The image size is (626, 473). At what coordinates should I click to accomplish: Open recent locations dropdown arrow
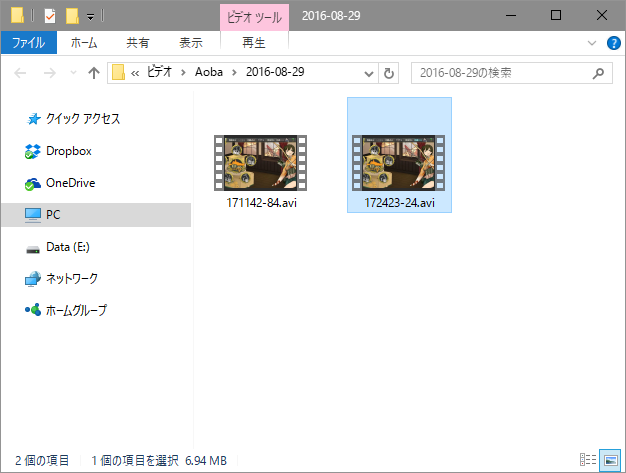pyautogui.click(x=73, y=73)
